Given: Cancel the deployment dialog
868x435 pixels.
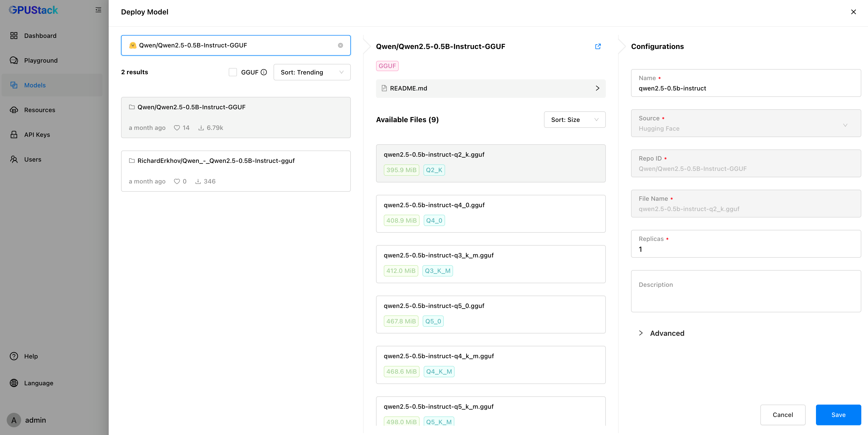Looking at the screenshot, I should pyautogui.click(x=783, y=415).
